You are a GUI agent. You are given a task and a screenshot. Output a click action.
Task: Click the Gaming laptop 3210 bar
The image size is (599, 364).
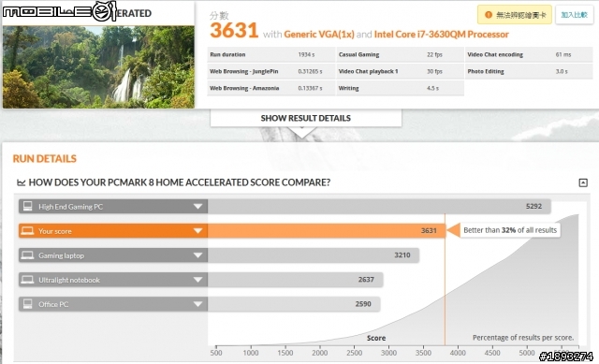(314, 255)
